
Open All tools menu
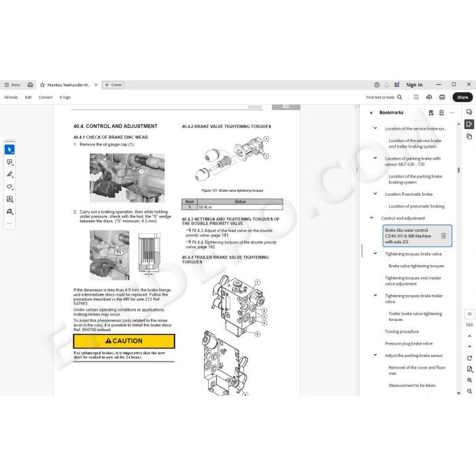tap(11, 97)
